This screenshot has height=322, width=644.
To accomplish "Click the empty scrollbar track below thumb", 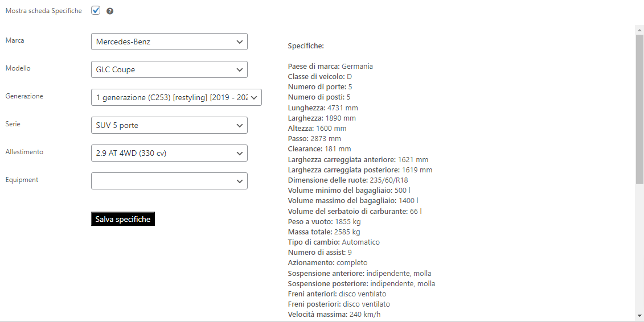I will (639, 247).
